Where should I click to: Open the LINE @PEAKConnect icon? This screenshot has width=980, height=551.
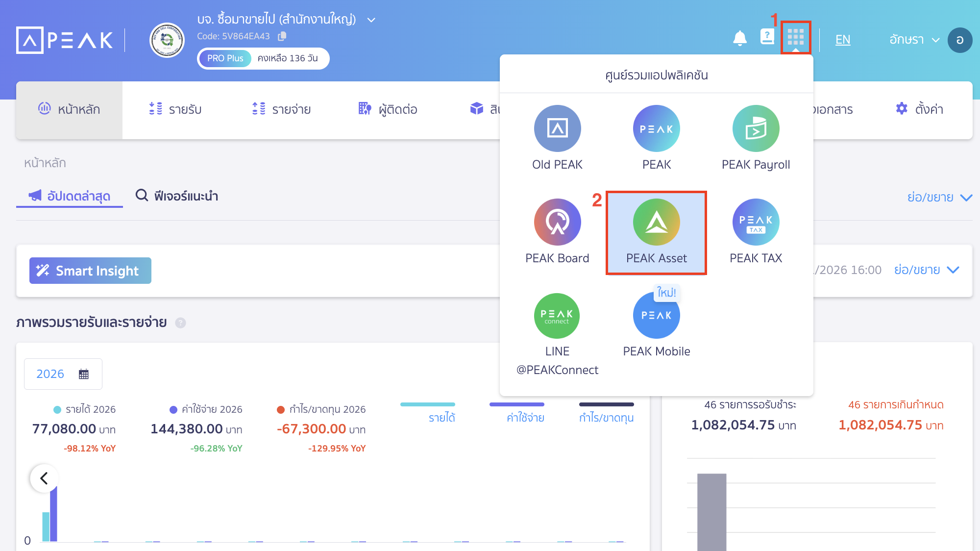coord(557,316)
